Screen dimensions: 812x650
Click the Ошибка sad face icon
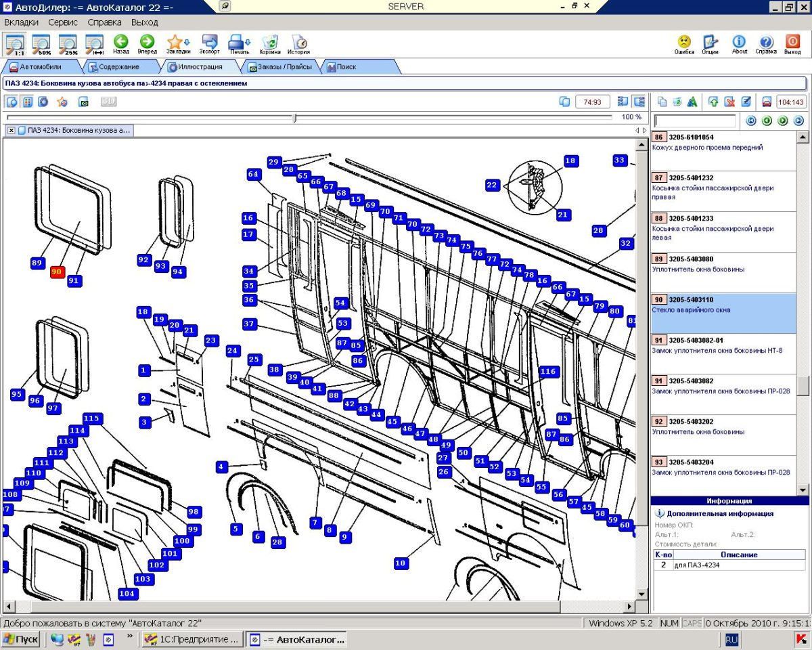[684, 43]
